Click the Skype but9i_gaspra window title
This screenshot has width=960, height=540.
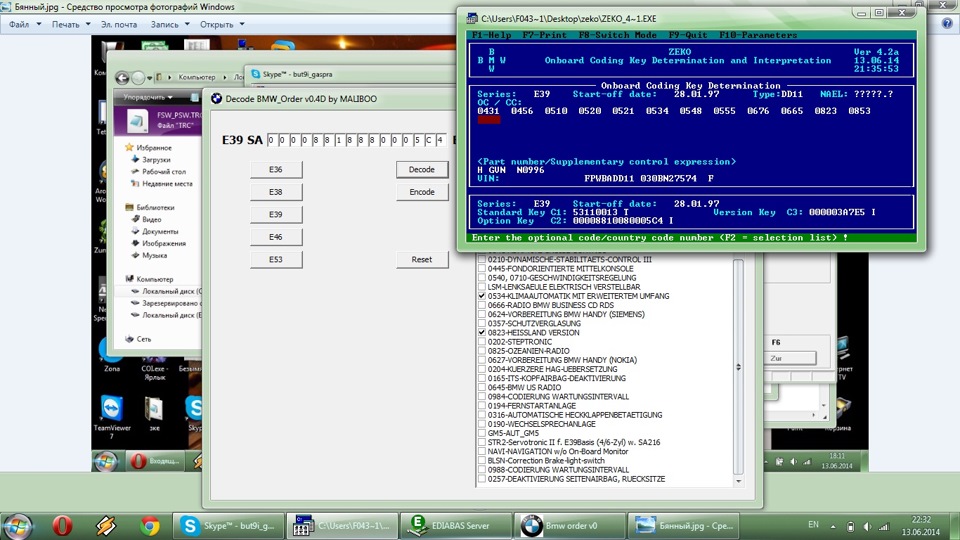point(298,74)
